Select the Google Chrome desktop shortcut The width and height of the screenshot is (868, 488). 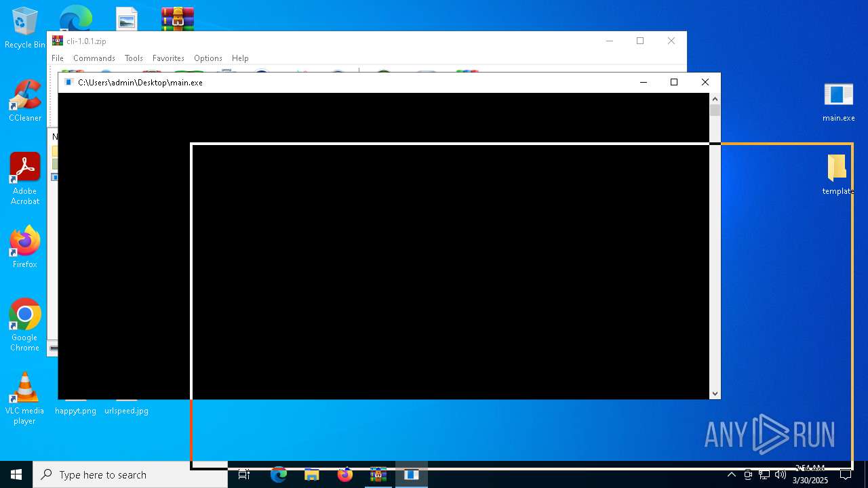[24, 325]
